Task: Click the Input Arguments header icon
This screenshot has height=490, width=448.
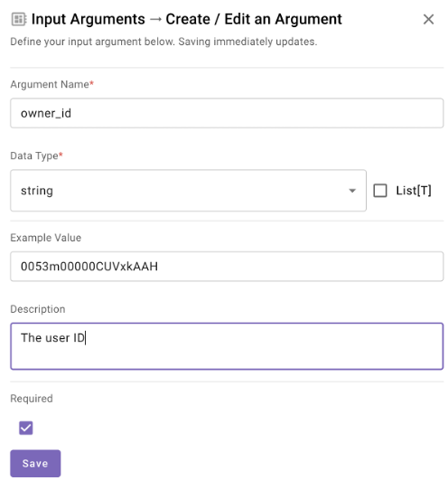Action: 19,19
